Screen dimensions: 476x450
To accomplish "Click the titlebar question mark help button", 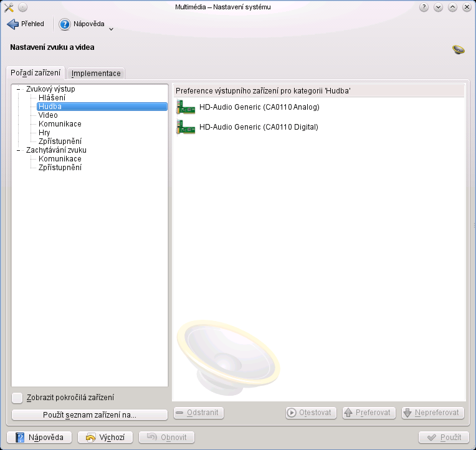I will pos(424,7).
